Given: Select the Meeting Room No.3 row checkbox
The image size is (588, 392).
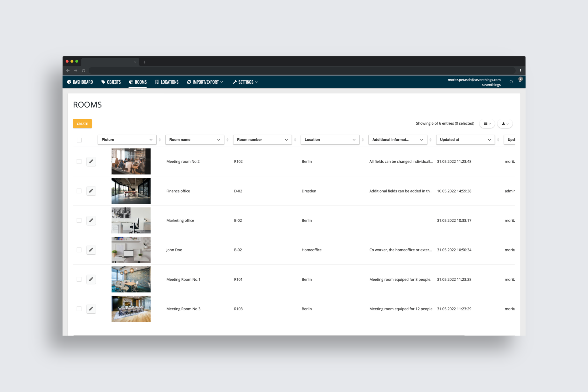Looking at the screenshot, I should tap(79, 309).
